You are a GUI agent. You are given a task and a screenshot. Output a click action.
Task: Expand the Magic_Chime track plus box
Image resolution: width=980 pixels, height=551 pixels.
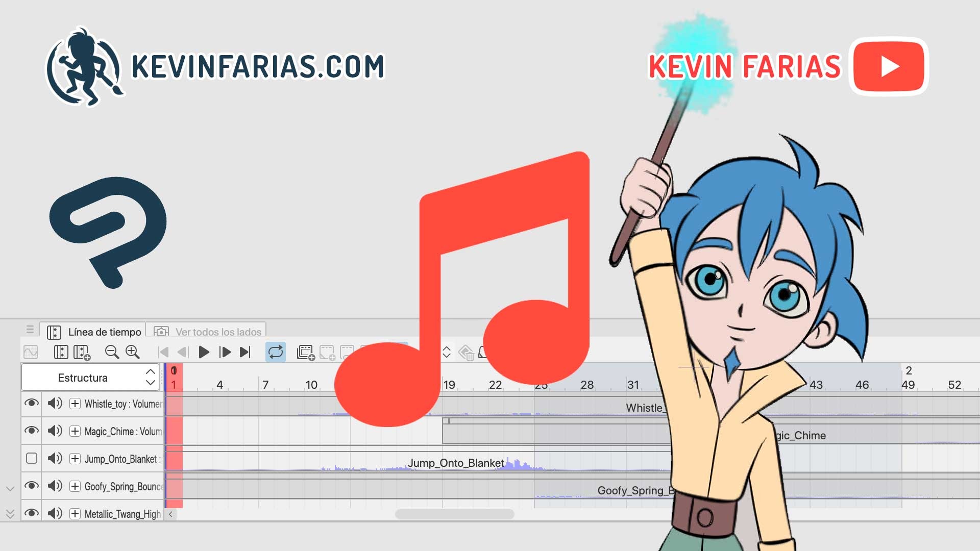coord(75,431)
